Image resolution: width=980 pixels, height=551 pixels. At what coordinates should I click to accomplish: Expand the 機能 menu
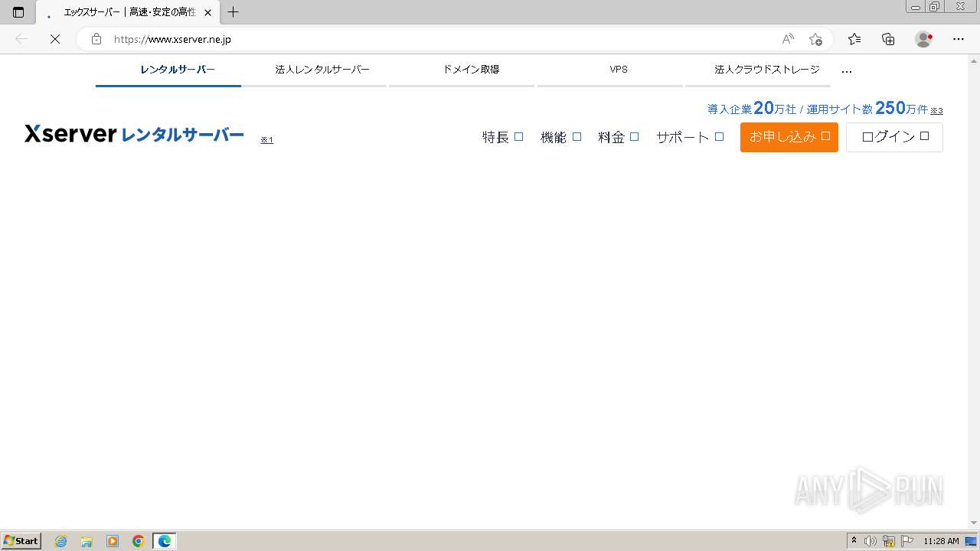pos(560,137)
